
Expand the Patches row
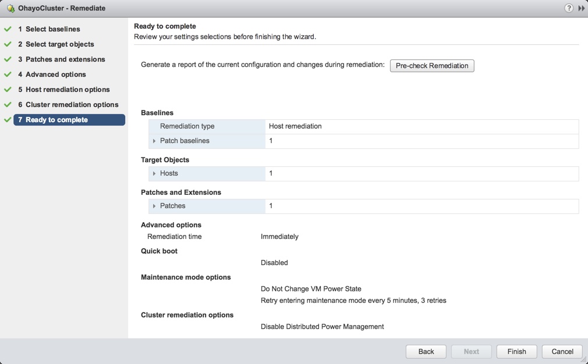(154, 206)
